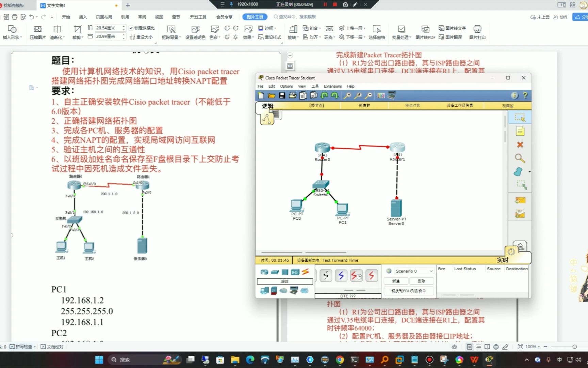Choose the Add Complex PDU envelope
Viewport: 588px width, 368px height.
click(x=520, y=214)
